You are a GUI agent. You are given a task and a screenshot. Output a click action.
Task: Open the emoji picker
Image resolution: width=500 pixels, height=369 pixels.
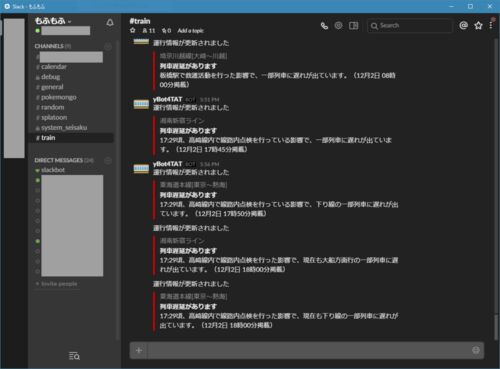pyautogui.click(x=476, y=350)
